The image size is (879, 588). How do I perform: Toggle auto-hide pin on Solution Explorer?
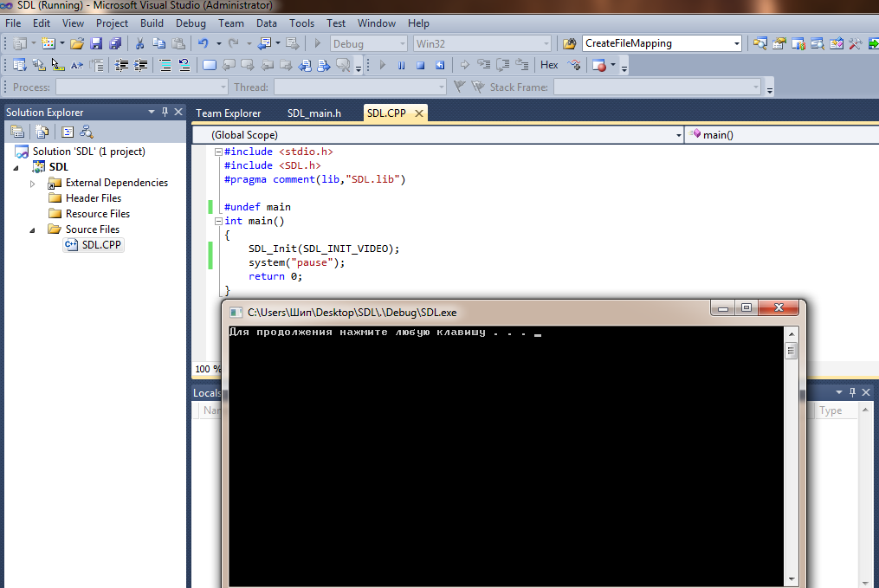point(165,113)
